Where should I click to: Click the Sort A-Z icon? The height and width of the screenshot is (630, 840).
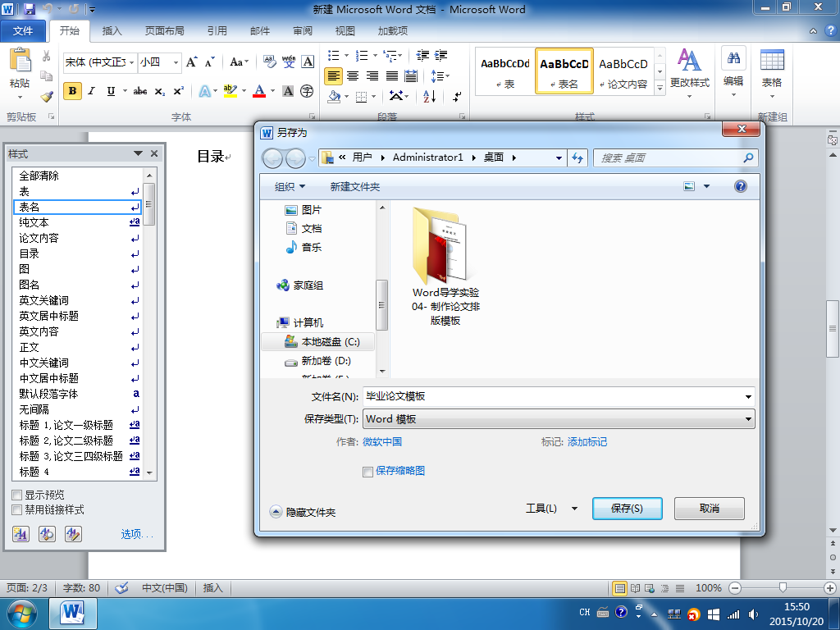coord(430,97)
